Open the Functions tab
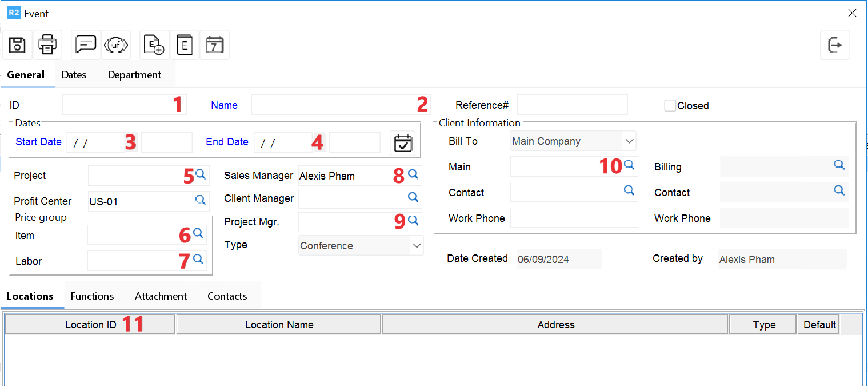Image resolution: width=868 pixels, height=386 pixels. (92, 296)
